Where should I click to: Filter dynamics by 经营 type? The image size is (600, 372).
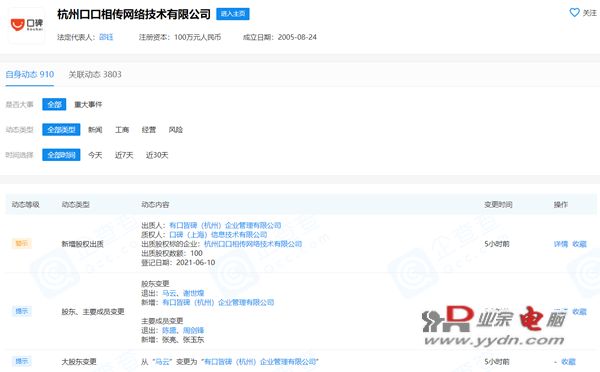(148, 130)
